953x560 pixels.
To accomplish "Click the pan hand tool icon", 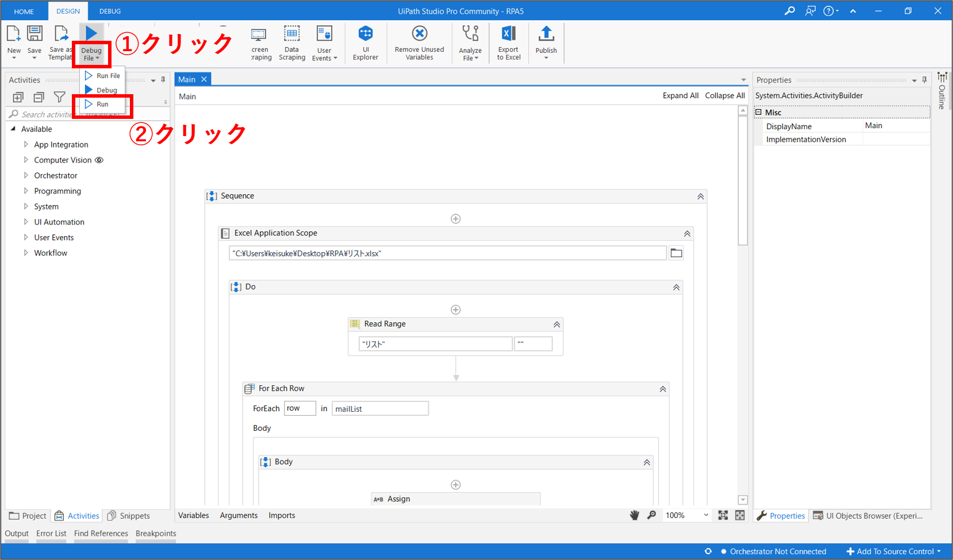I will pyautogui.click(x=635, y=515).
